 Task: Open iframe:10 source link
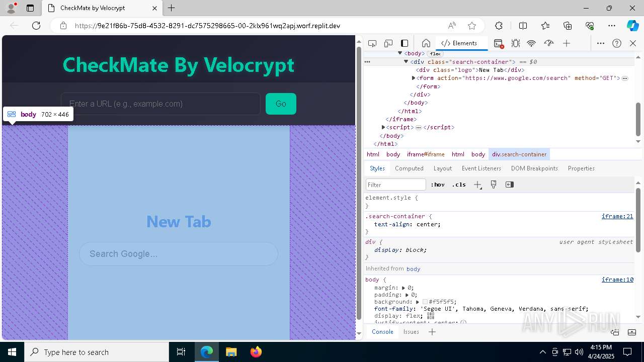click(617, 280)
